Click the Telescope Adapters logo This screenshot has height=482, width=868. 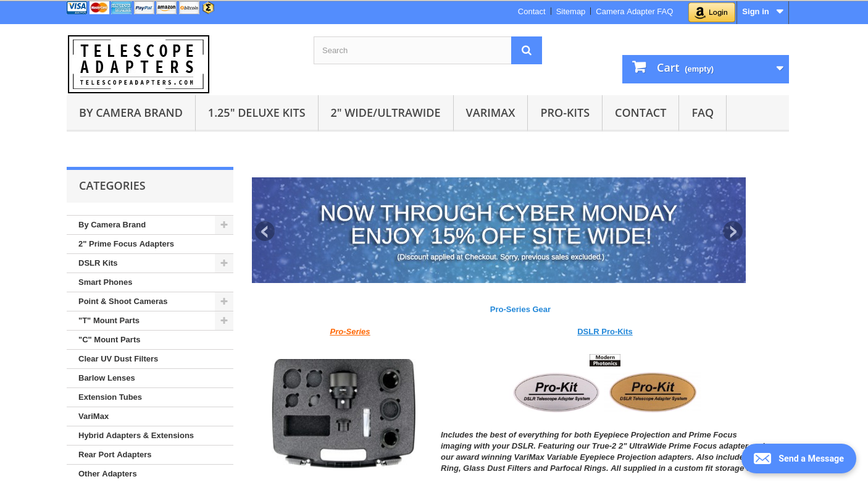(138, 64)
